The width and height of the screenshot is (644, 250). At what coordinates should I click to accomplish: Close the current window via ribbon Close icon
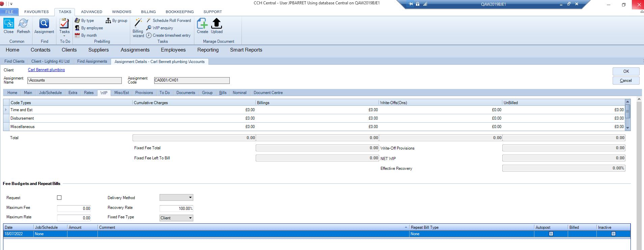[x=8, y=26]
